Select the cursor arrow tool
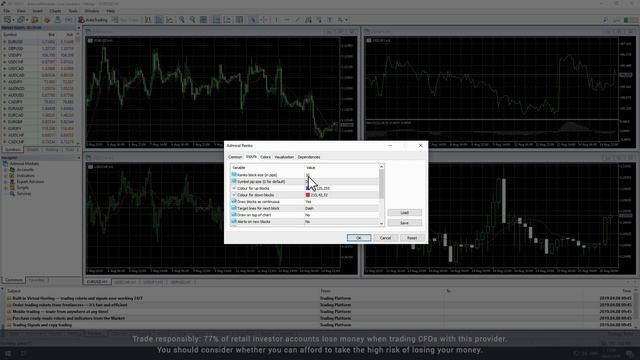 [x=253, y=20]
